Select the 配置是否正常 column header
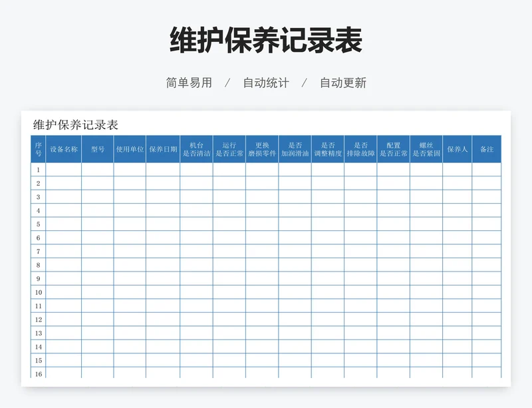This screenshot has height=408, width=532. [393, 149]
